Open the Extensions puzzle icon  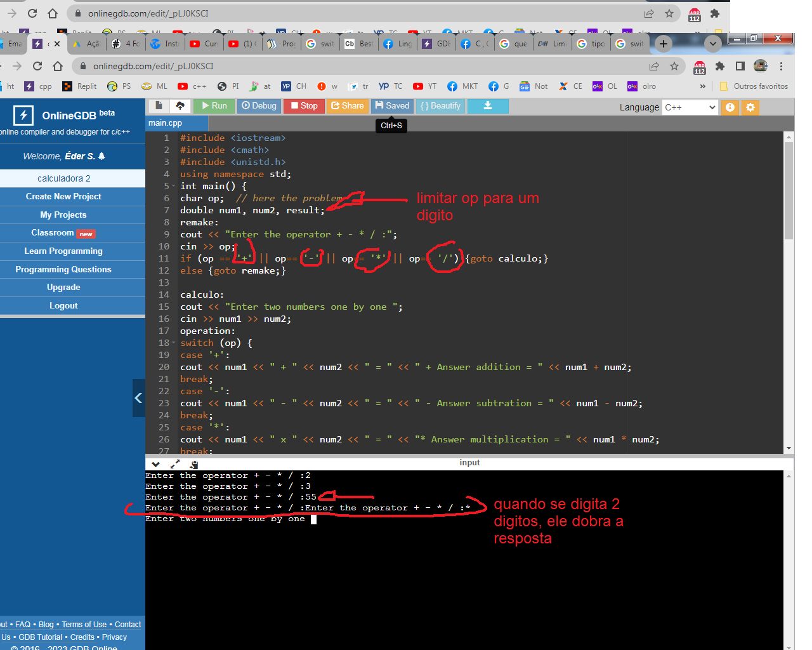point(720,66)
